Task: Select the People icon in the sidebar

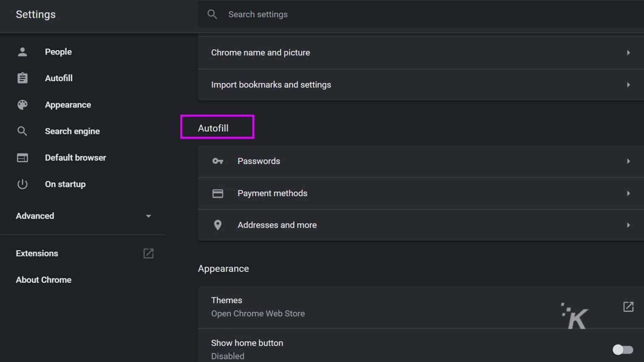Action: [22, 52]
